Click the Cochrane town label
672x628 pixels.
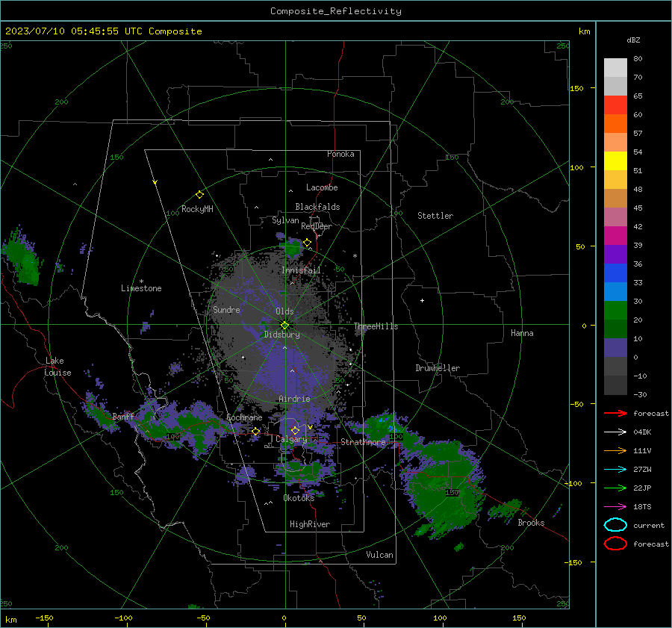pos(244,417)
